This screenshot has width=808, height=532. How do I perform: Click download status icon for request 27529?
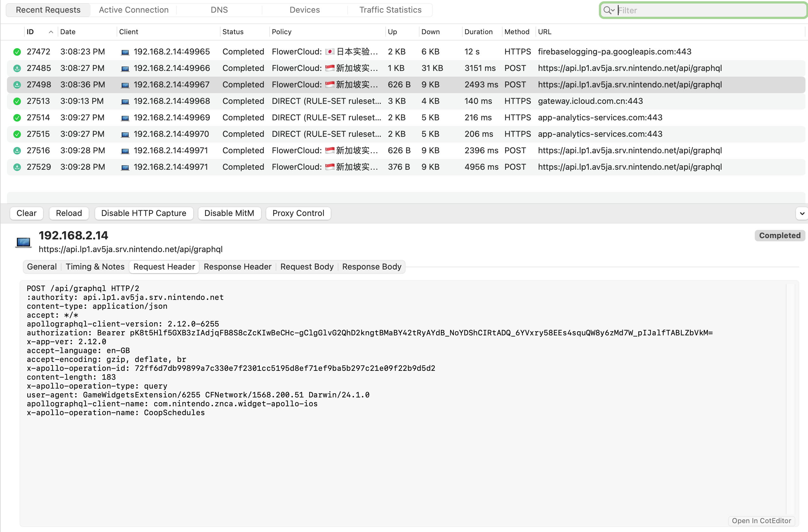coord(17,167)
